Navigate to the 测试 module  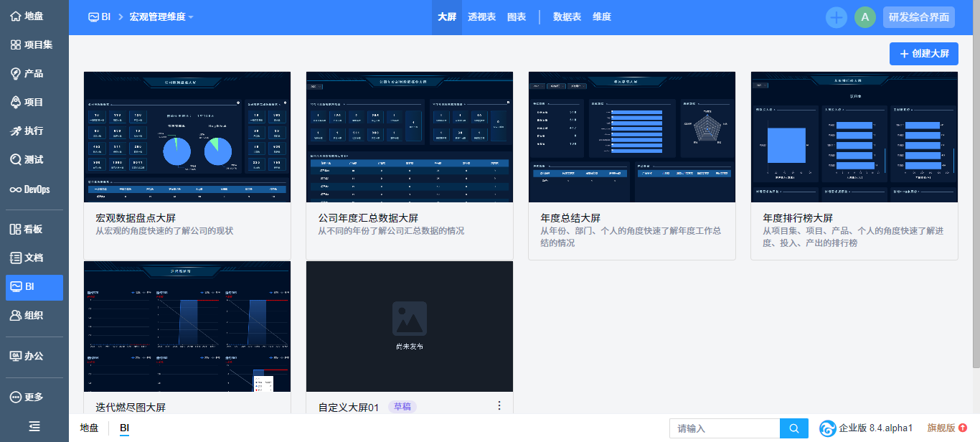[x=27, y=159]
